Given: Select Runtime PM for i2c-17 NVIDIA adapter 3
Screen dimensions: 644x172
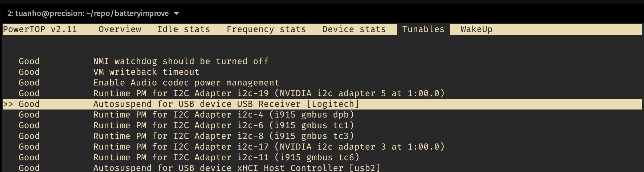Looking at the screenshot, I should (269, 147).
